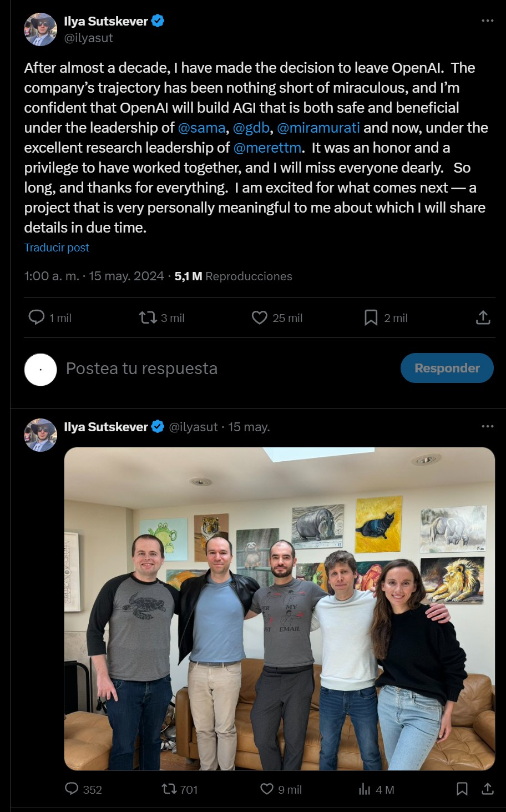Like the photo post with 9 mil
Viewport: 506px width, 812px height.
(x=267, y=789)
